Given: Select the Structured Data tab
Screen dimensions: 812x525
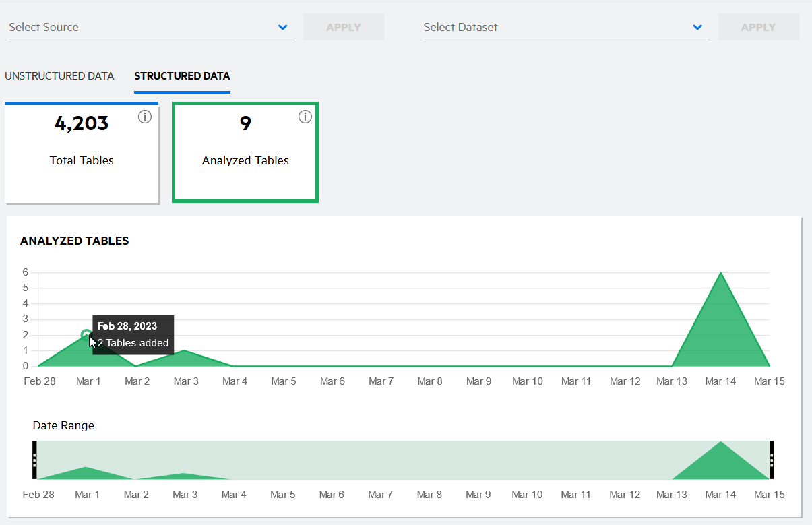Looking at the screenshot, I should coord(182,76).
